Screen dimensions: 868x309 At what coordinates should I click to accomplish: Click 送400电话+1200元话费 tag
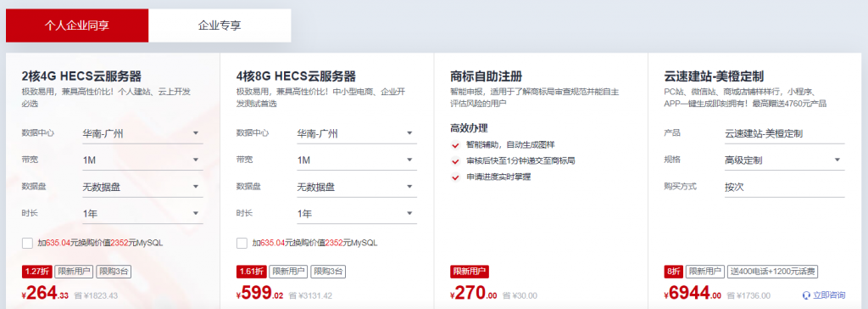point(773,272)
